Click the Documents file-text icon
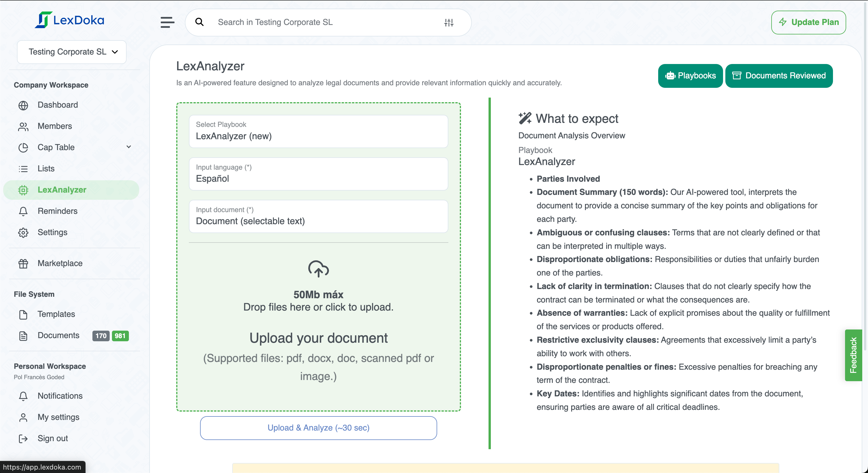Screen dimensions: 868x473 (23, 336)
